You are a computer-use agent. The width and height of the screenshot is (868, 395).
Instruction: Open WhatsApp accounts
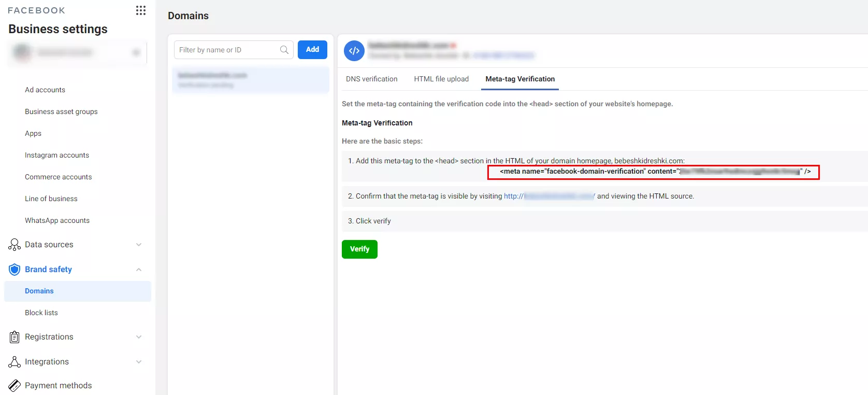point(57,220)
